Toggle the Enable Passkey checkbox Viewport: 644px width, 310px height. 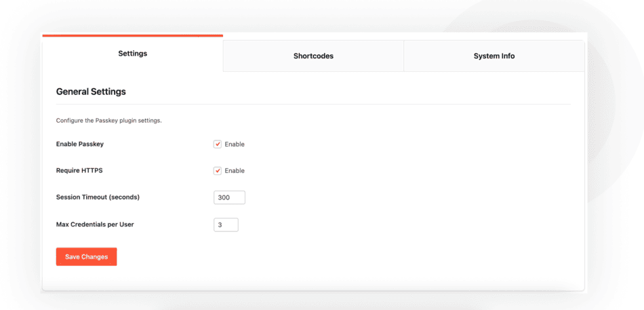click(x=218, y=144)
